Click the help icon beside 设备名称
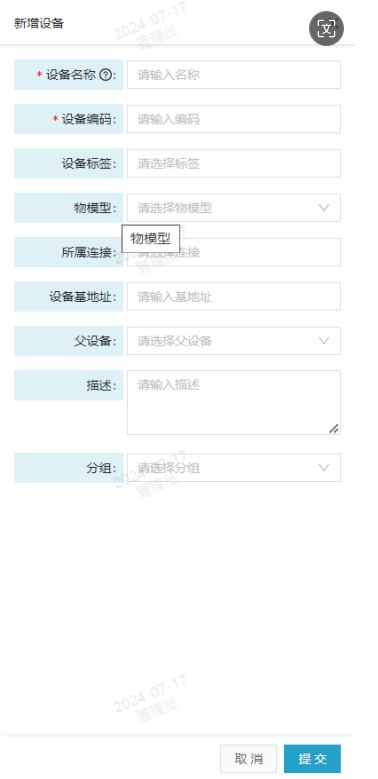Viewport: 378px width, 779px height. click(105, 75)
